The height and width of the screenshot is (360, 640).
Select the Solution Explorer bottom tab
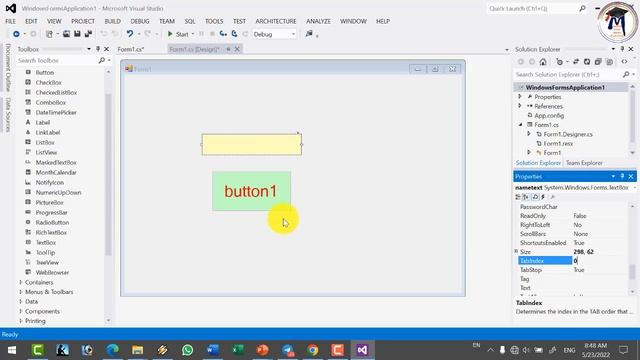point(538,163)
